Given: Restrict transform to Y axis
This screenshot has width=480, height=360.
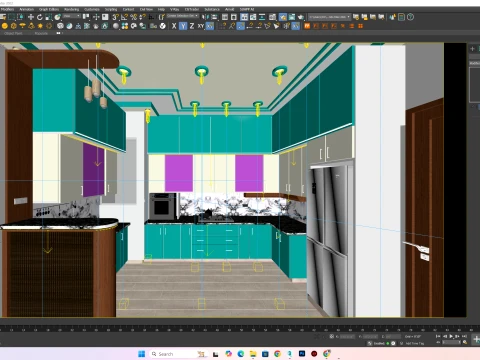Looking at the screenshot, I should (183, 26).
